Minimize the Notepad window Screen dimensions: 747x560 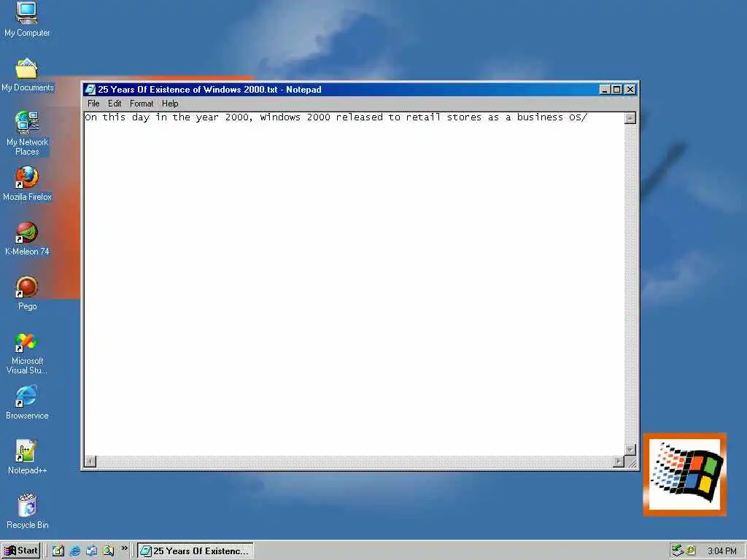605,90
